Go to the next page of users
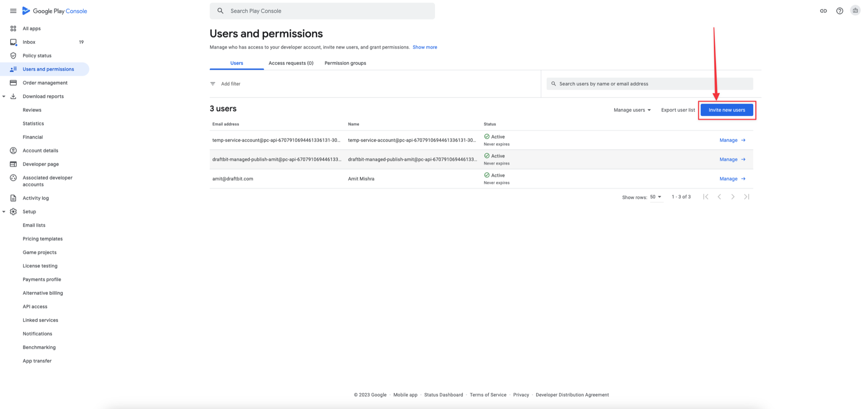 pos(733,197)
